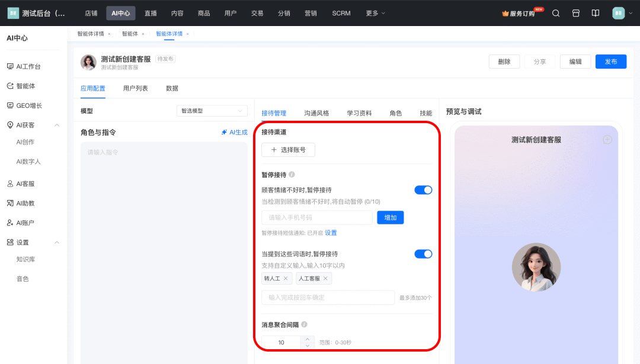Open SCRM in the top navigation

(x=341, y=13)
